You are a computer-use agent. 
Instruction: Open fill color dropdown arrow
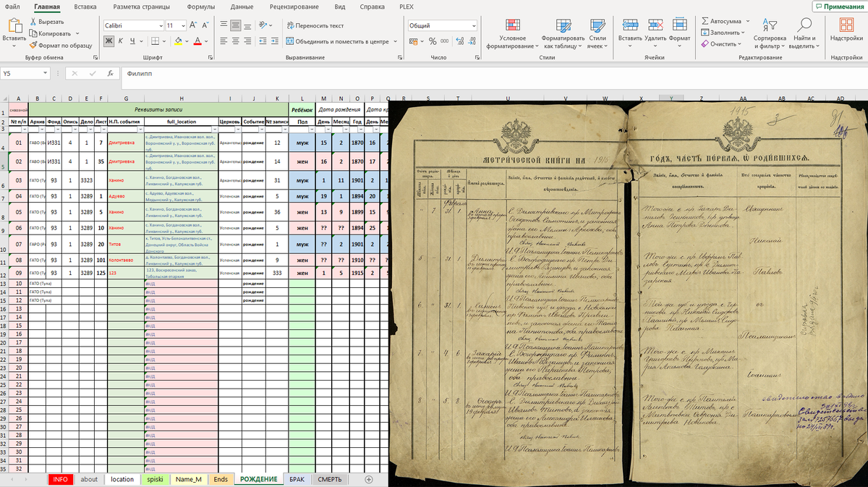click(x=187, y=41)
